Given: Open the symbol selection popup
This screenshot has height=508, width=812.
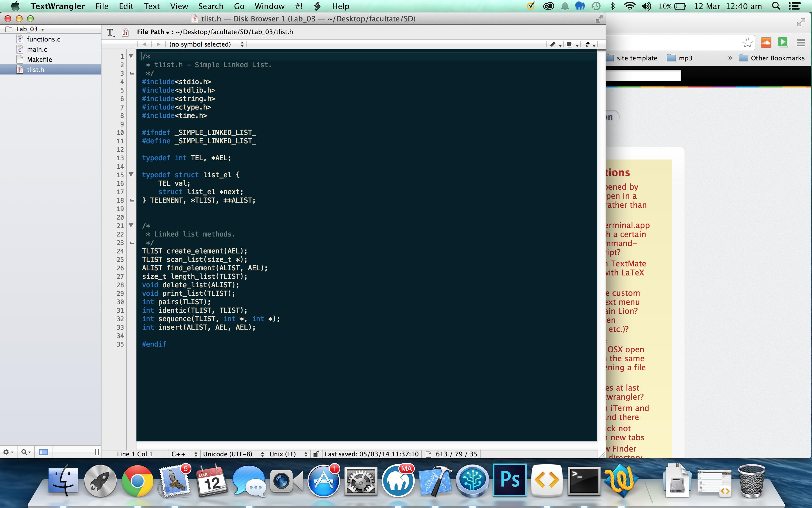Looking at the screenshot, I should click(x=206, y=44).
